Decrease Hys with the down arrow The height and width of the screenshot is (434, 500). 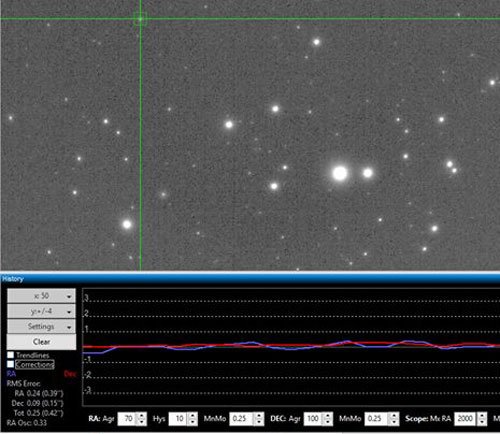coord(193,422)
